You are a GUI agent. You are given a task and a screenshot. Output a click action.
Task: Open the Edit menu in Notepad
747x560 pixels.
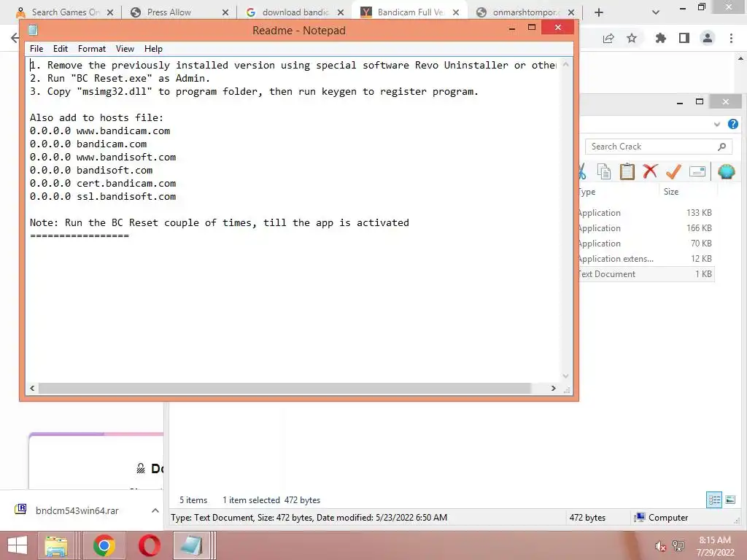point(60,49)
